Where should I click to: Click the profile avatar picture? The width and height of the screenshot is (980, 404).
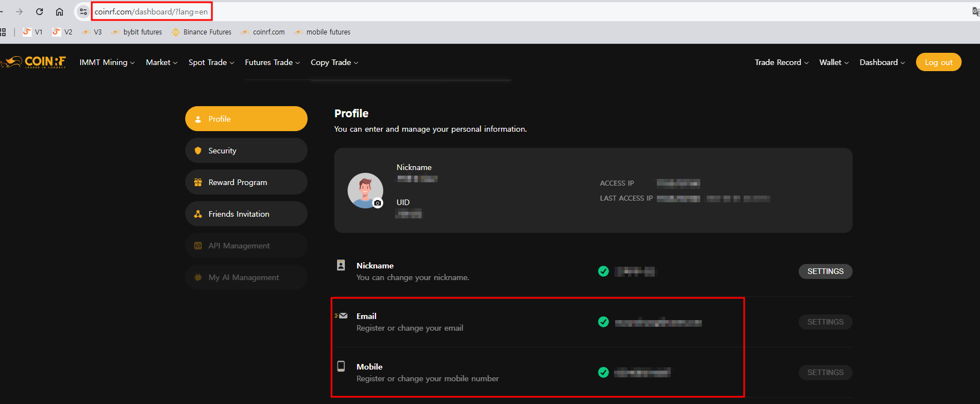click(364, 189)
